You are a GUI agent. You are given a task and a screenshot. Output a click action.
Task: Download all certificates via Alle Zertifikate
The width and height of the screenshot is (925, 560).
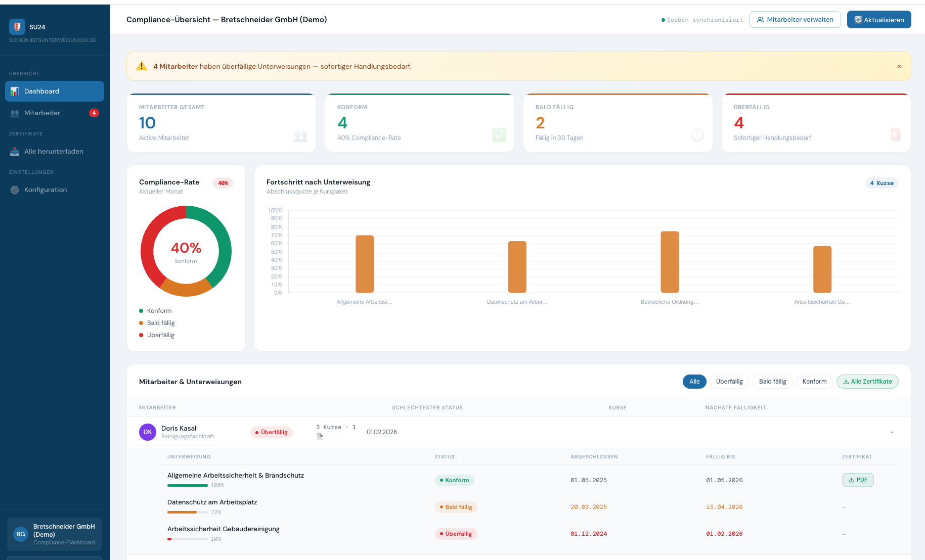pyautogui.click(x=867, y=382)
